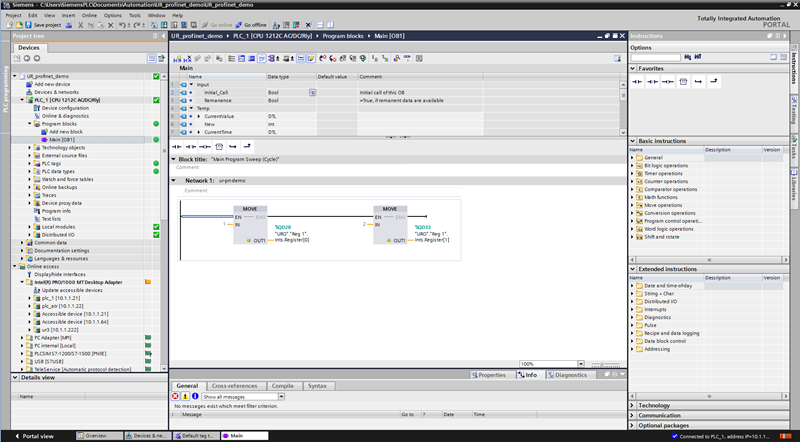The height and width of the screenshot is (442, 800).
Task: Click the Save project toolbar button
Action: point(43,24)
